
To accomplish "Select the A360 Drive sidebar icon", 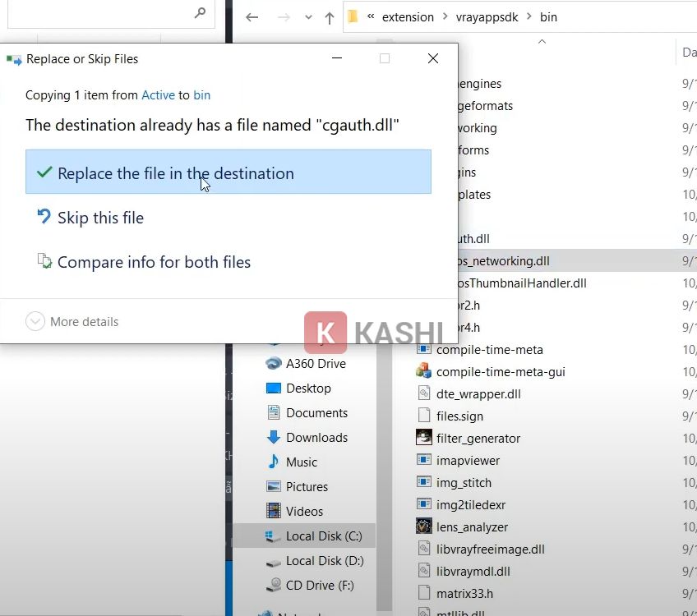I will (x=274, y=363).
